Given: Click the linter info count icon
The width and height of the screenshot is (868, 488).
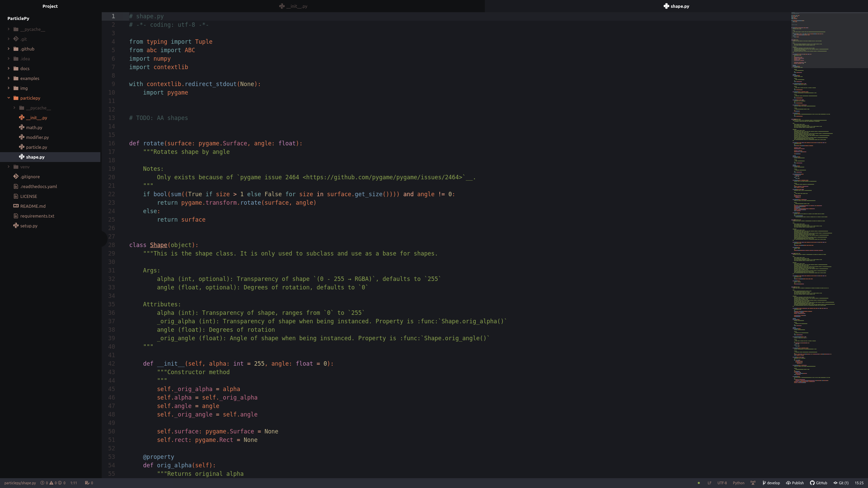Looking at the screenshot, I should pyautogui.click(x=60, y=483).
